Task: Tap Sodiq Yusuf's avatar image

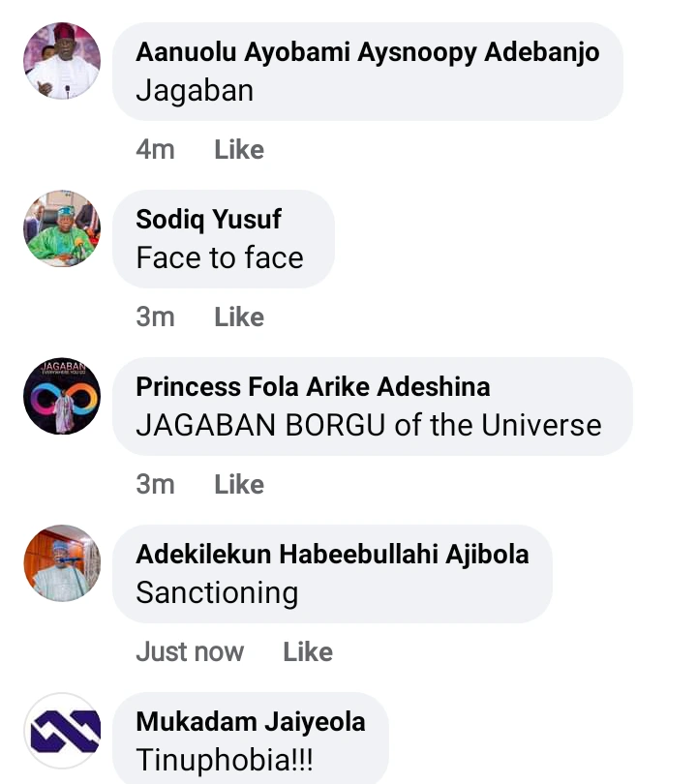Action: coord(62,228)
